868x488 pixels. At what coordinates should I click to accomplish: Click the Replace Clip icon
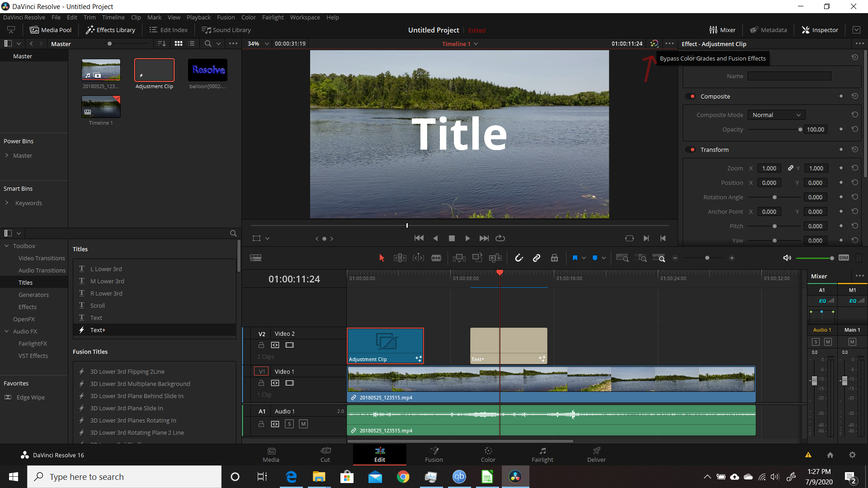495,258
